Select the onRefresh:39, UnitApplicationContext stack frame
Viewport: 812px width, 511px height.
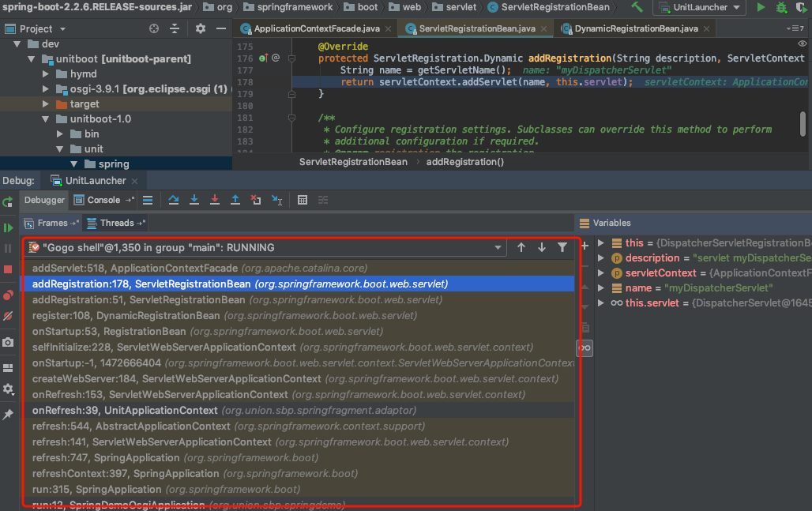[x=125, y=411]
